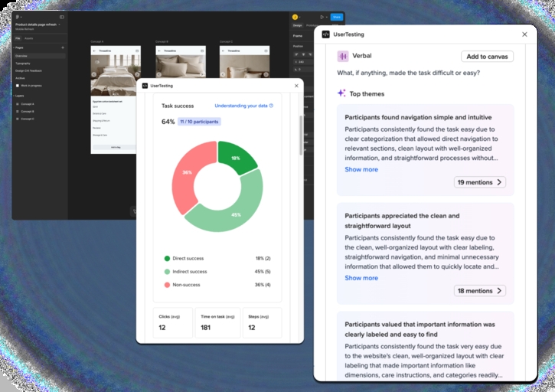Show more of navigation simple and intuitive theme
This screenshot has width=555, height=392.
click(361, 169)
